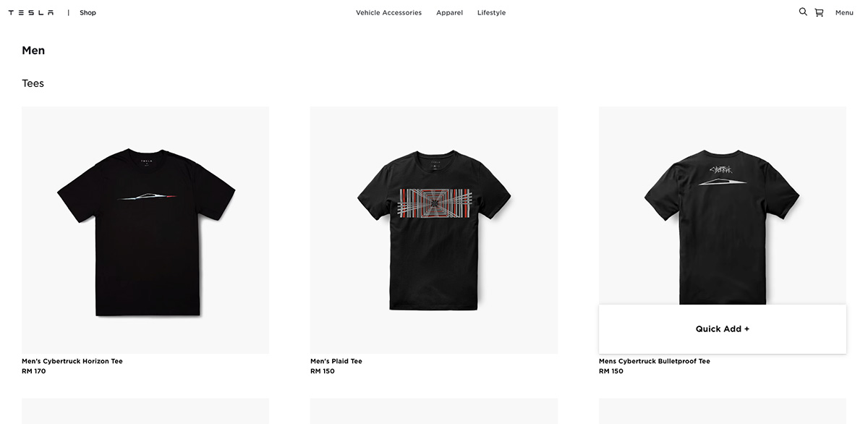Screen dimensions: 868x424
Task: Open the Menu link in header
Action: click(x=844, y=12)
